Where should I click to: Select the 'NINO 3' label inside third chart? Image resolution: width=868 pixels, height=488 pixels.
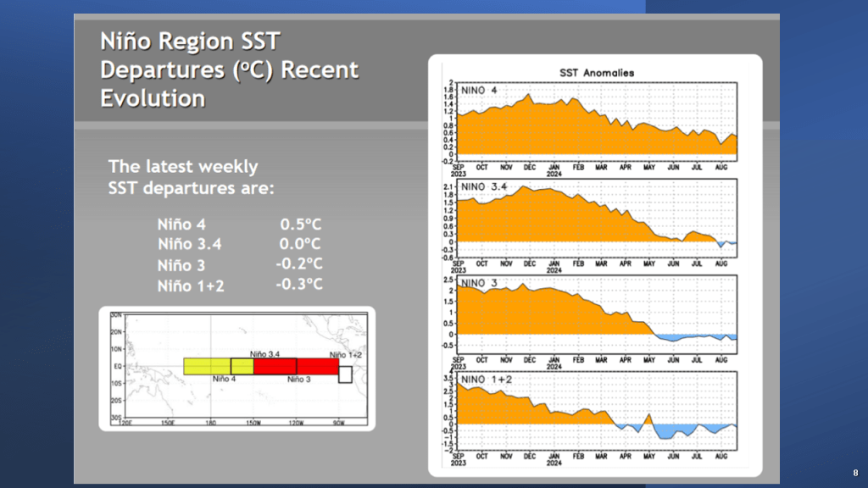[479, 282]
